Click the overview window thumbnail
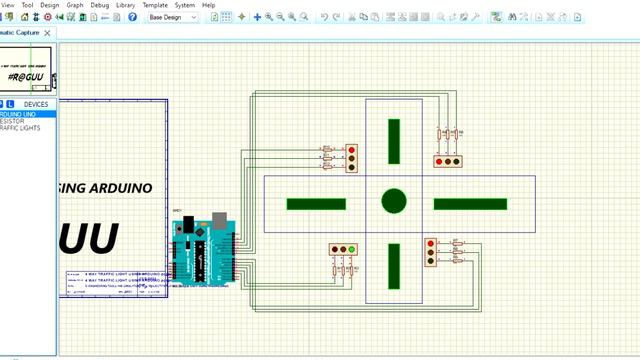This screenshot has height=360, width=640. [x=27, y=69]
